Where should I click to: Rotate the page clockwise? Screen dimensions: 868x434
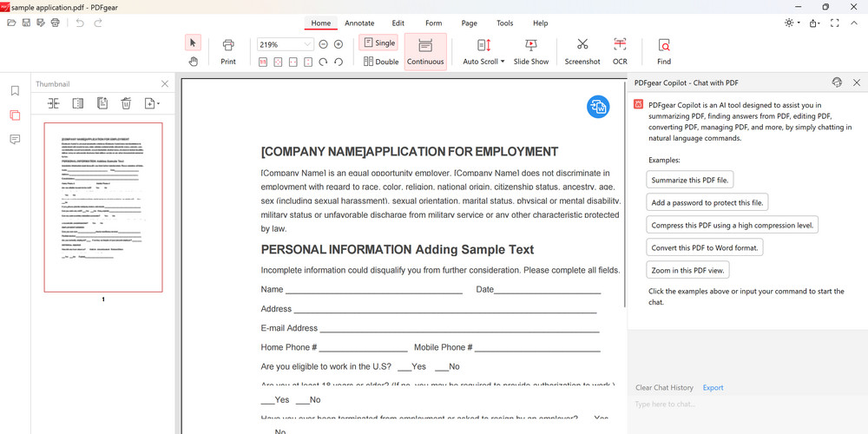(x=323, y=62)
